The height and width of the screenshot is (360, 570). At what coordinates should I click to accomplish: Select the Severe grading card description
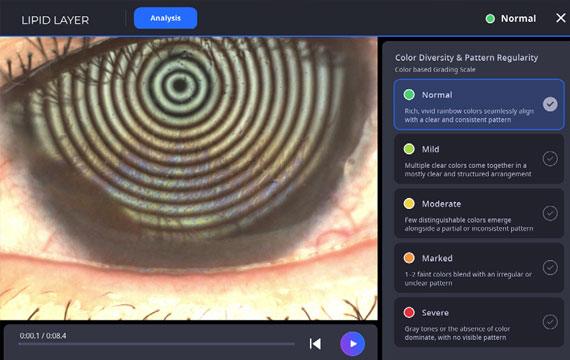pos(457,333)
